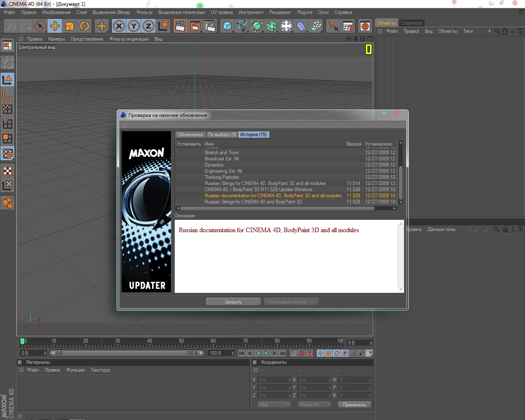Select the Live Selection arrow tool
This screenshot has width=525, height=420.
[40, 26]
